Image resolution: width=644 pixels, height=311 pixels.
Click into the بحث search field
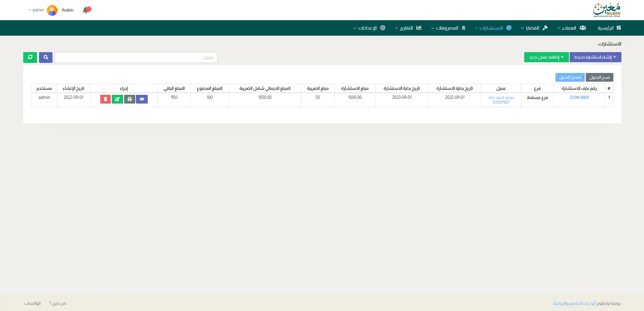(x=136, y=57)
